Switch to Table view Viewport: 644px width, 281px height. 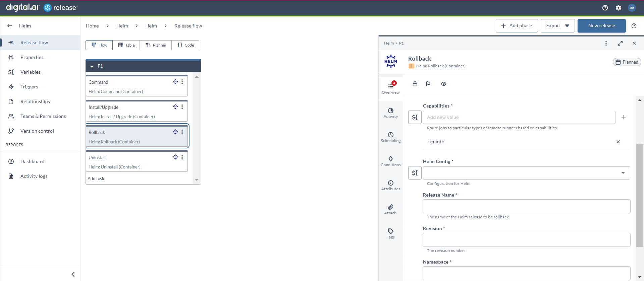coord(126,45)
